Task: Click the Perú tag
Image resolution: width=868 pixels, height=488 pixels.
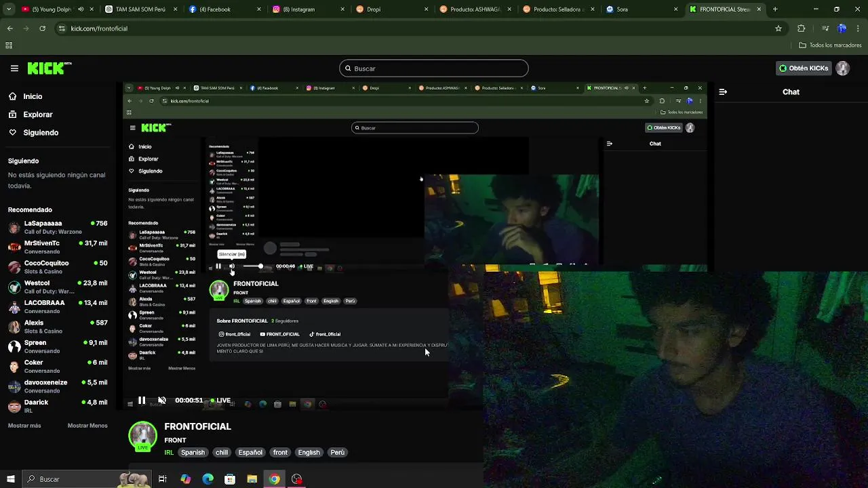Action: (x=338, y=452)
